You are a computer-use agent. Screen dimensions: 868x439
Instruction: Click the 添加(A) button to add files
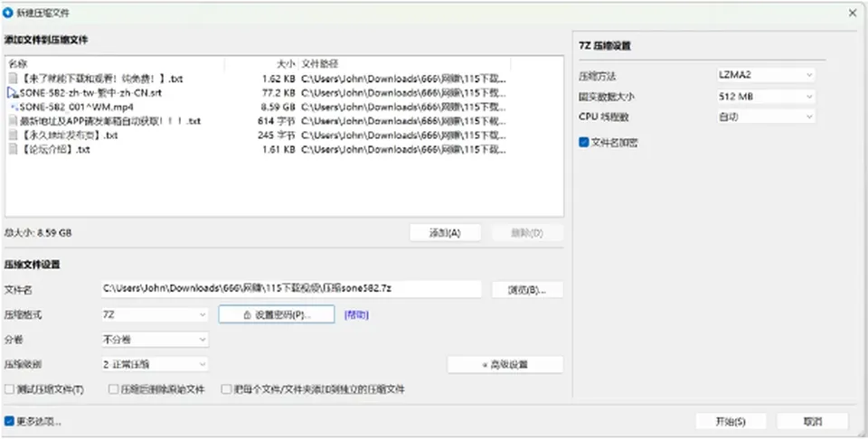click(x=445, y=233)
